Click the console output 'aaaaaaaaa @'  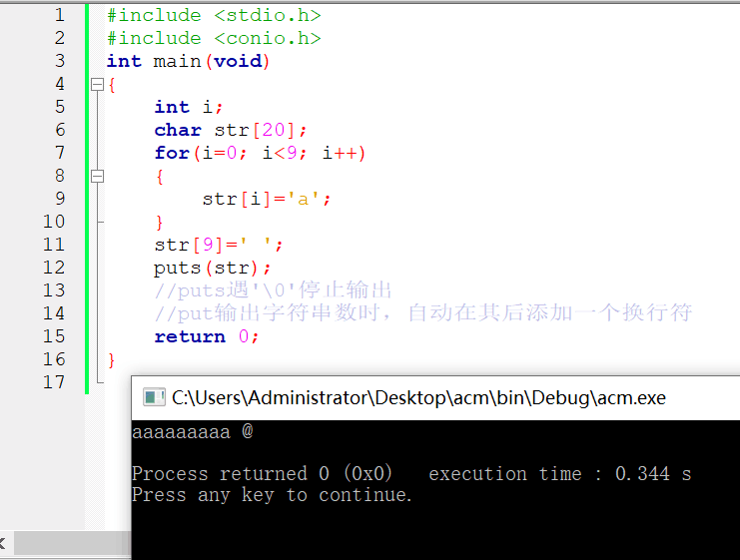193,431
